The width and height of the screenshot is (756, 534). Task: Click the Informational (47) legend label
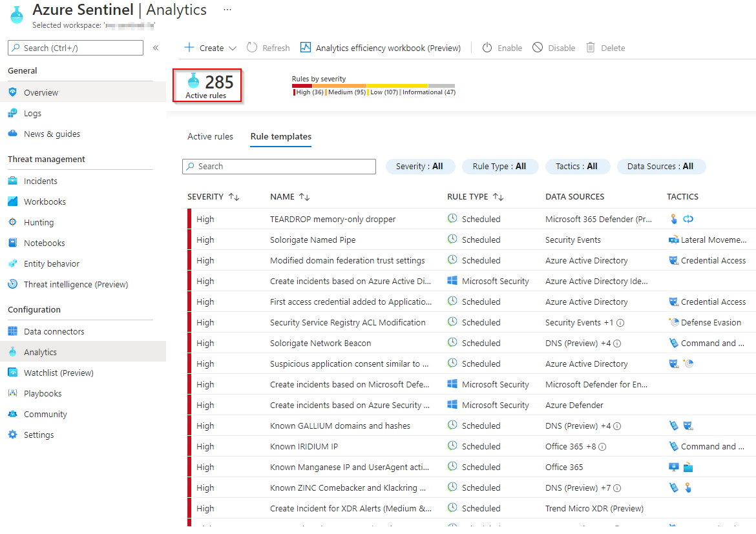428,92
